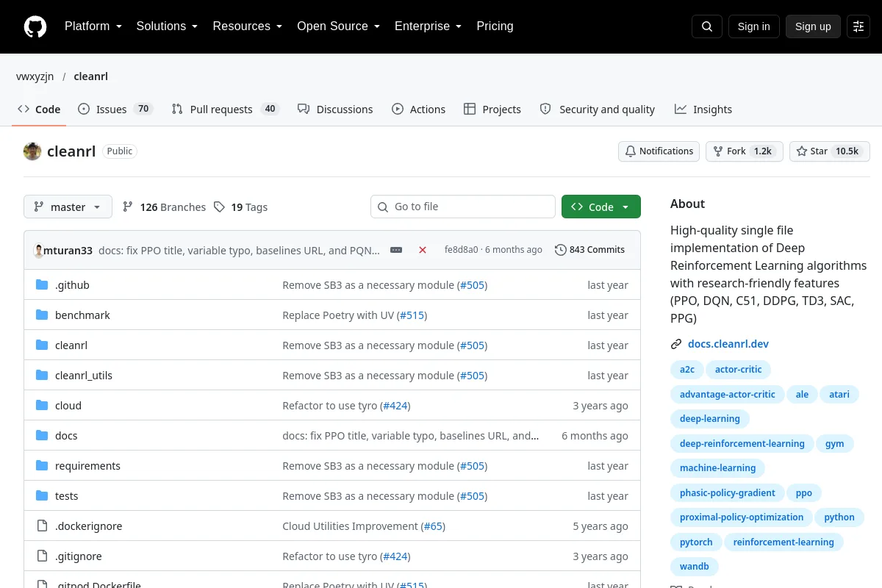Switch to Security and quality tab

(x=598, y=110)
